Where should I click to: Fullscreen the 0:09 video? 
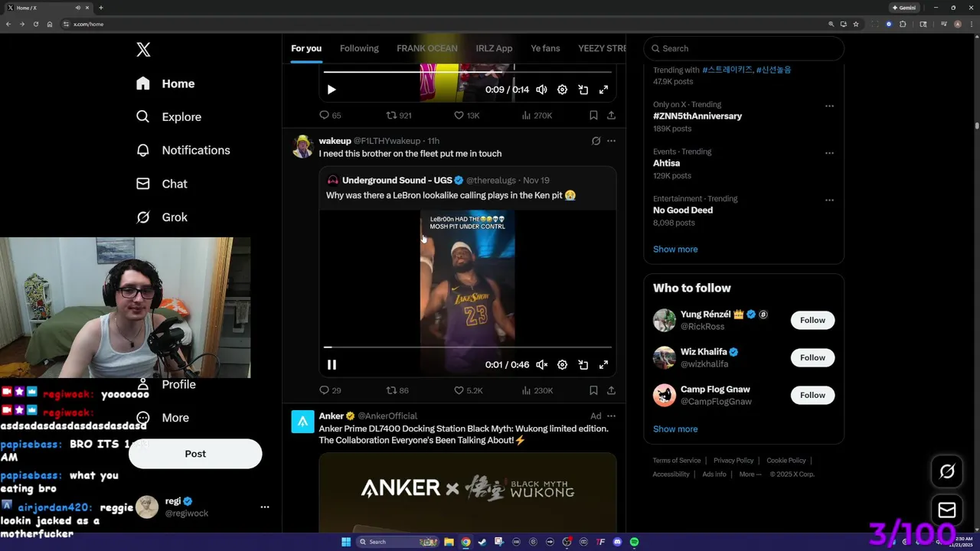coord(603,90)
